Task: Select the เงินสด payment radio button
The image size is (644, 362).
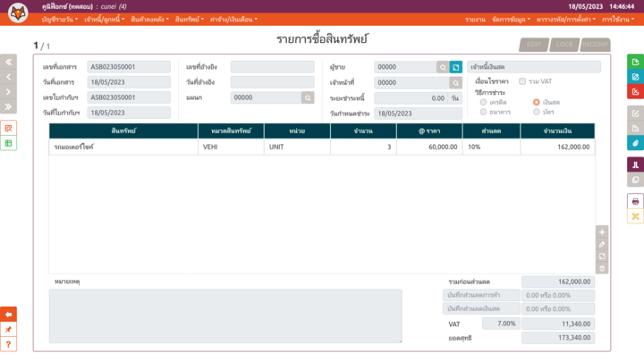Action: point(537,102)
